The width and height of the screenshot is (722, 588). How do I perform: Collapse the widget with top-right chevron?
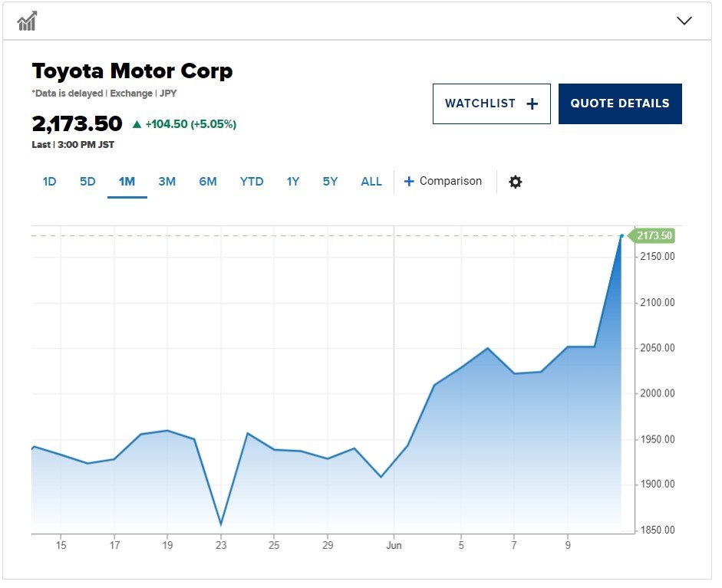pyautogui.click(x=684, y=21)
